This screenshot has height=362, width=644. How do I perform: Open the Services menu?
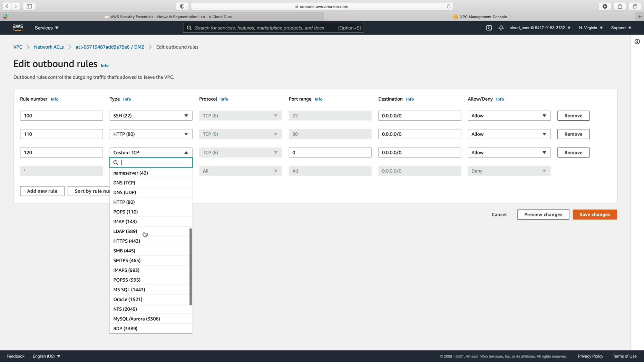point(47,28)
